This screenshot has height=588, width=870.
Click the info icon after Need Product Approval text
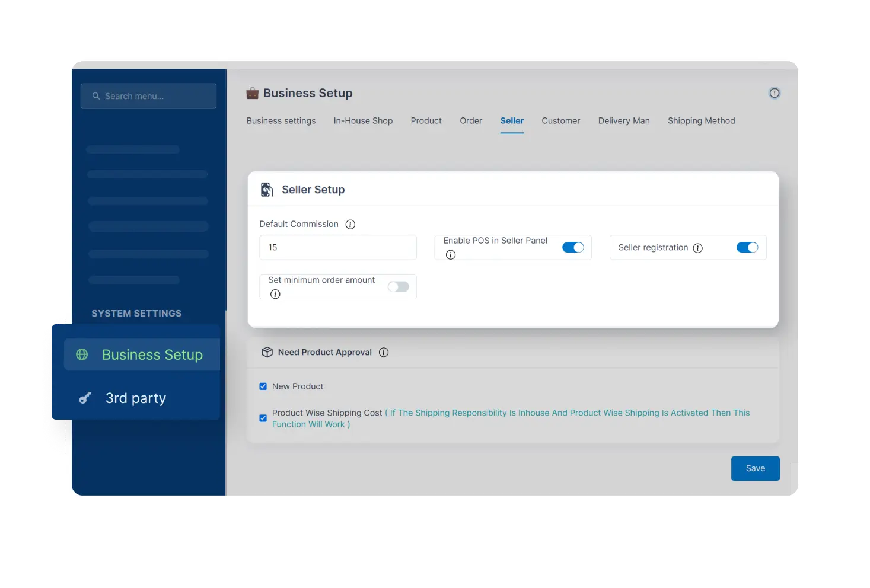point(384,352)
